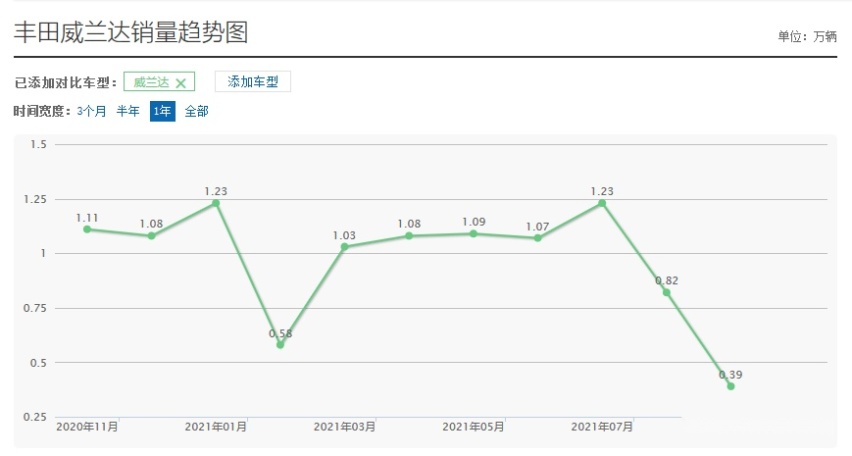The height and width of the screenshot is (456, 852).
Task: Click the 2021年05月 axis label
Action: (x=473, y=427)
